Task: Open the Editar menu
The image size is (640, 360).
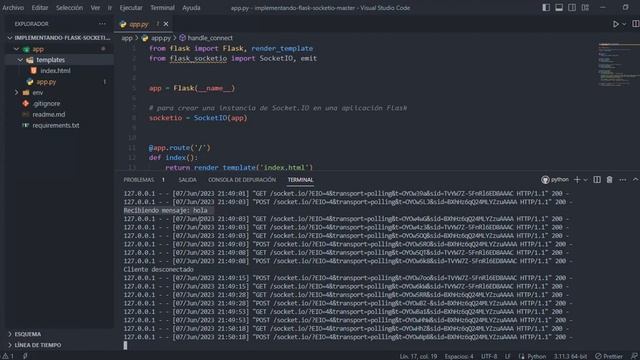Action: point(40,7)
